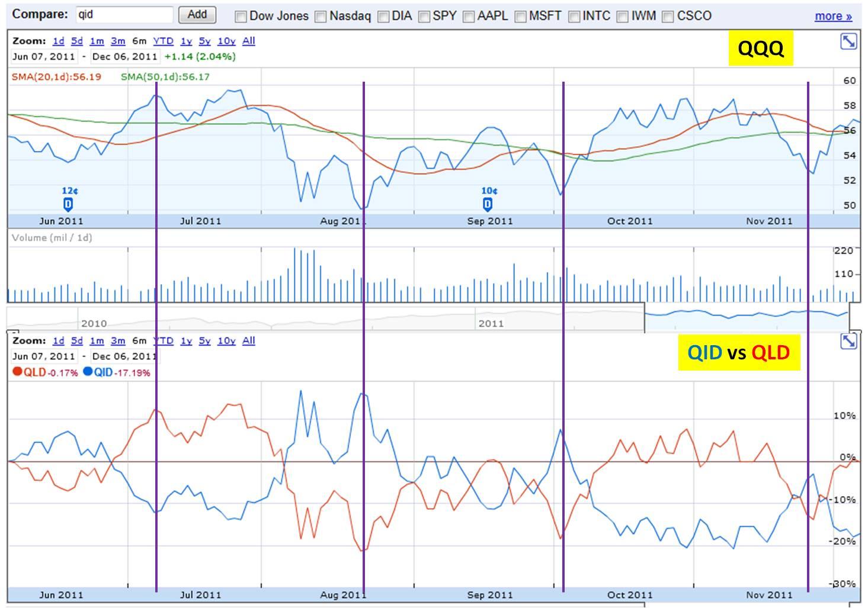This screenshot has height=608, width=868.
Task: Set bottom chart zoom to 1y
Action: (x=186, y=340)
